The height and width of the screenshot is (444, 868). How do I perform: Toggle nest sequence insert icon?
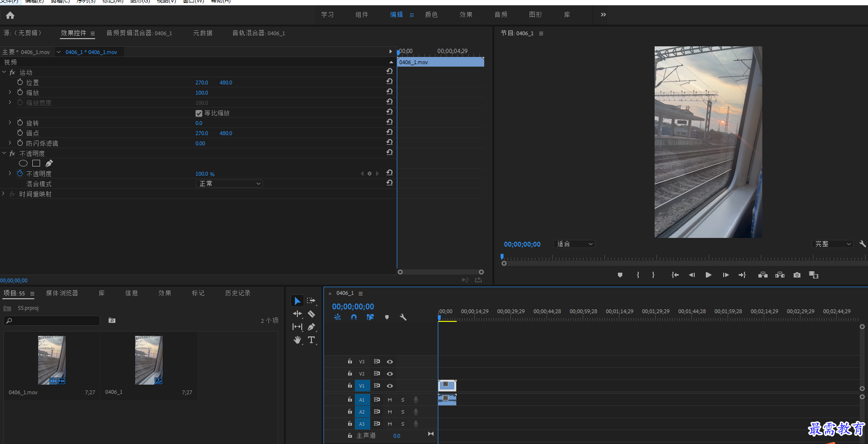[337, 317]
